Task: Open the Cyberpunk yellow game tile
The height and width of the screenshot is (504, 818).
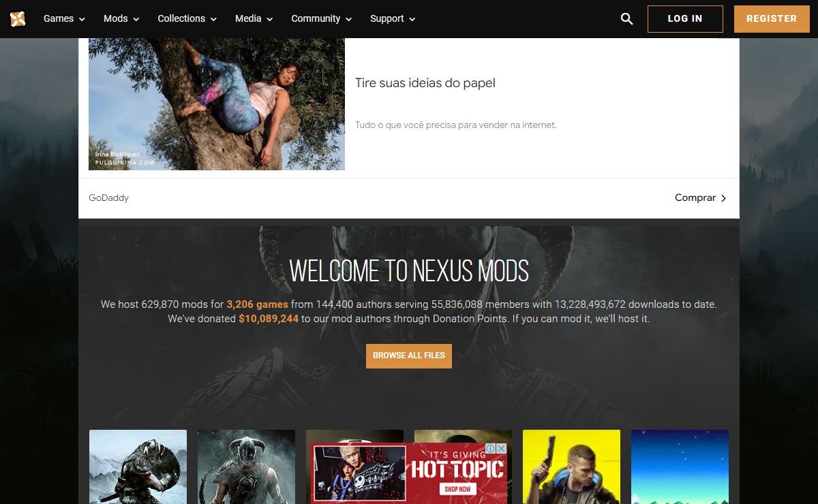Action: 571,467
